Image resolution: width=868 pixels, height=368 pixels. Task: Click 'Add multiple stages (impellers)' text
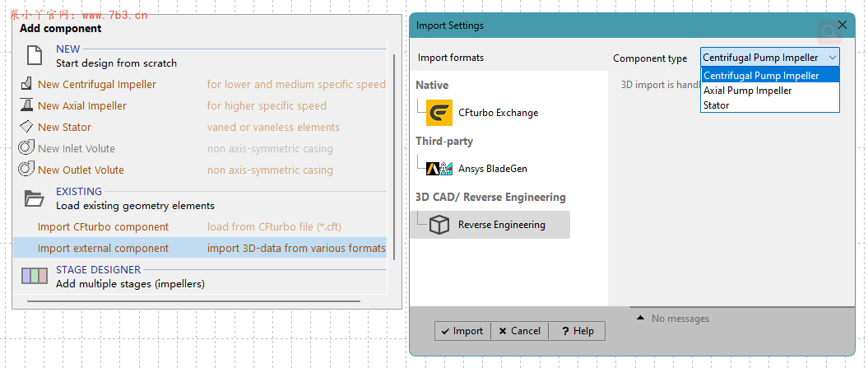[130, 284]
